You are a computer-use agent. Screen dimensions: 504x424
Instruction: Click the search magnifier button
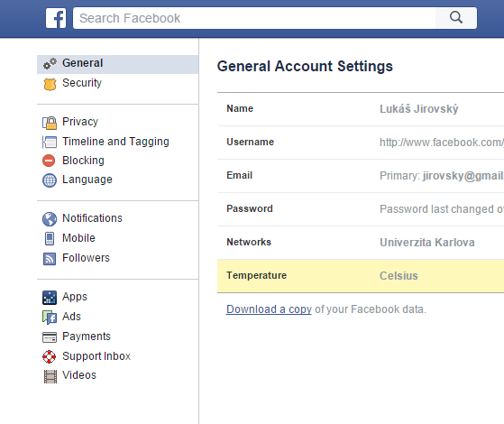click(x=456, y=18)
